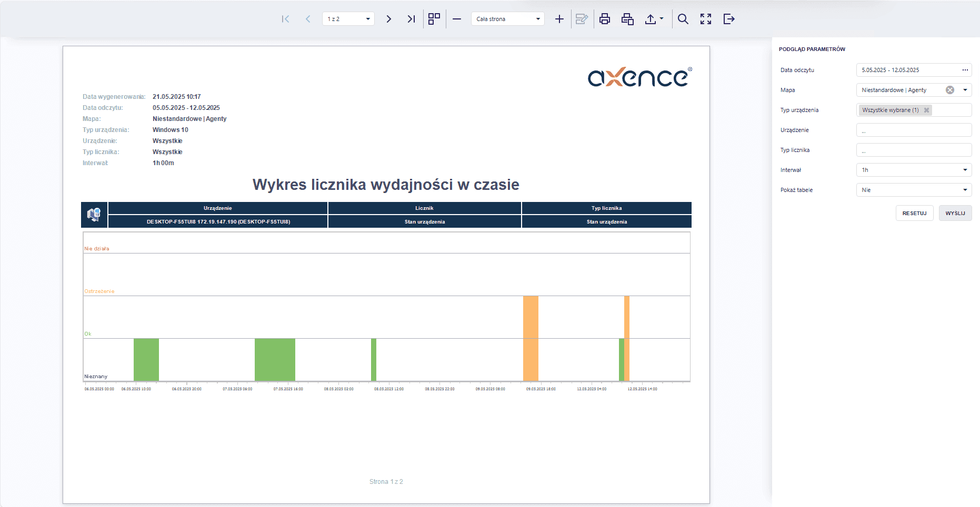Open the export options dropdown
The height and width of the screenshot is (507, 980).
(x=654, y=19)
